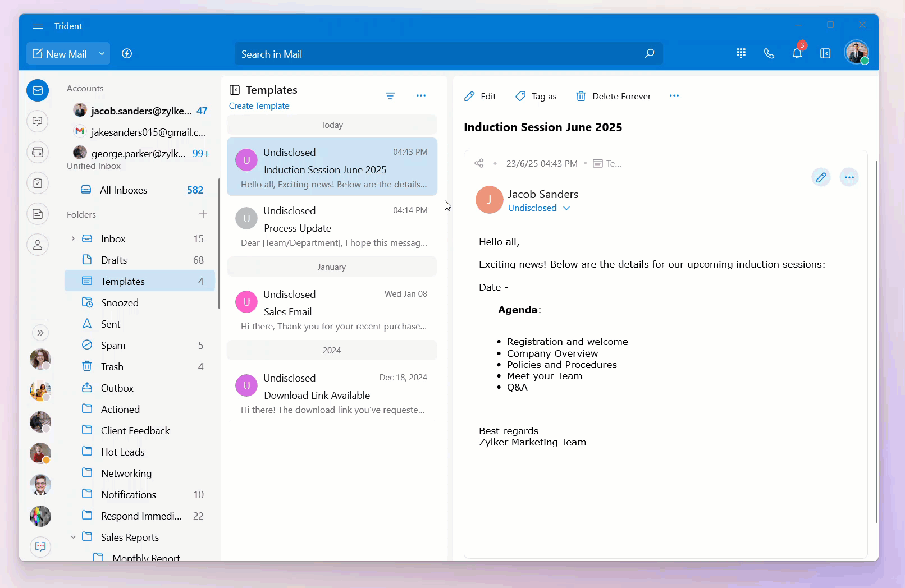Click Delete Forever
Viewport: 905px width, 588px height.
(614, 96)
